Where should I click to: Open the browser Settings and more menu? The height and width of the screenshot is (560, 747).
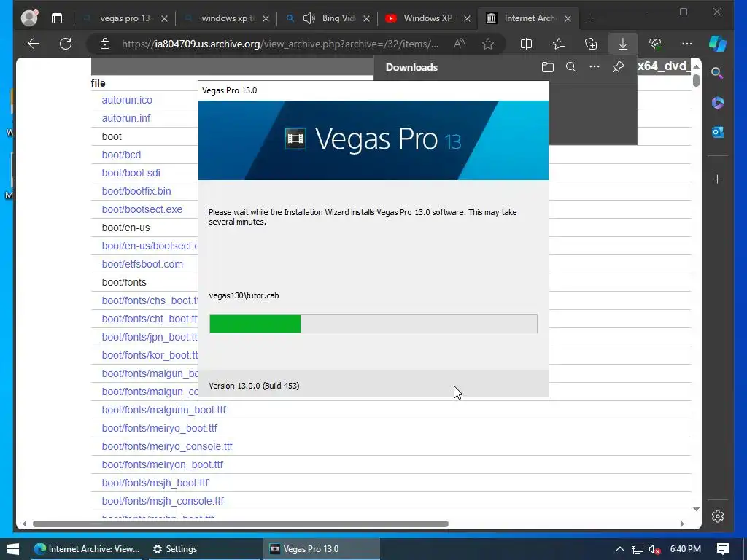pos(687,44)
